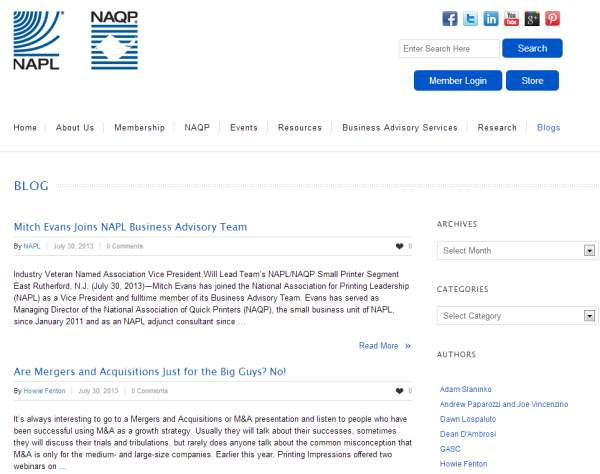Screen dimensions: 600x474
Task: Open Are Mergers and Acquisitions post title
Action: 150,371
